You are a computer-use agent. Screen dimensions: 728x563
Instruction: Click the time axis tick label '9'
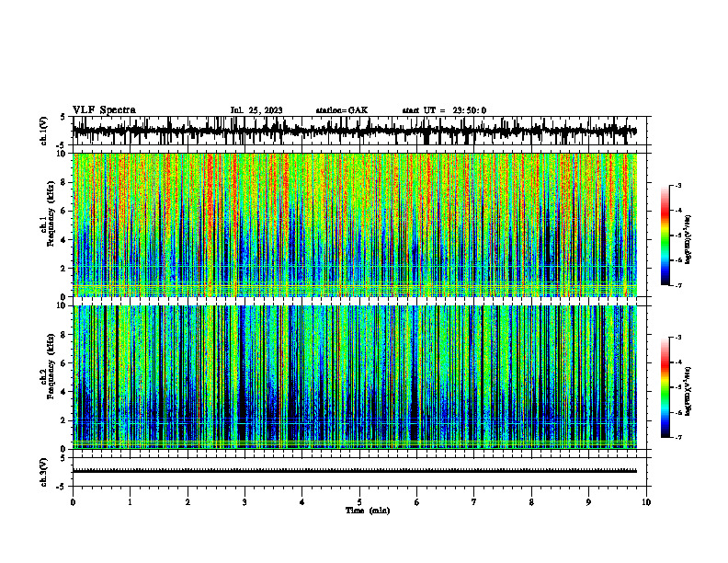pyautogui.click(x=588, y=502)
